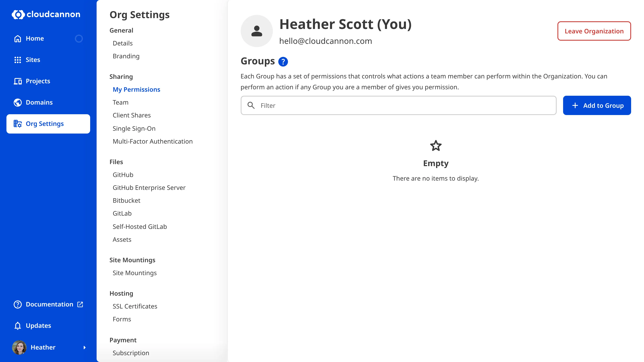The height and width of the screenshot is (362, 644).
Task: Click the Heather Scott (You) heading
Action: [345, 24]
